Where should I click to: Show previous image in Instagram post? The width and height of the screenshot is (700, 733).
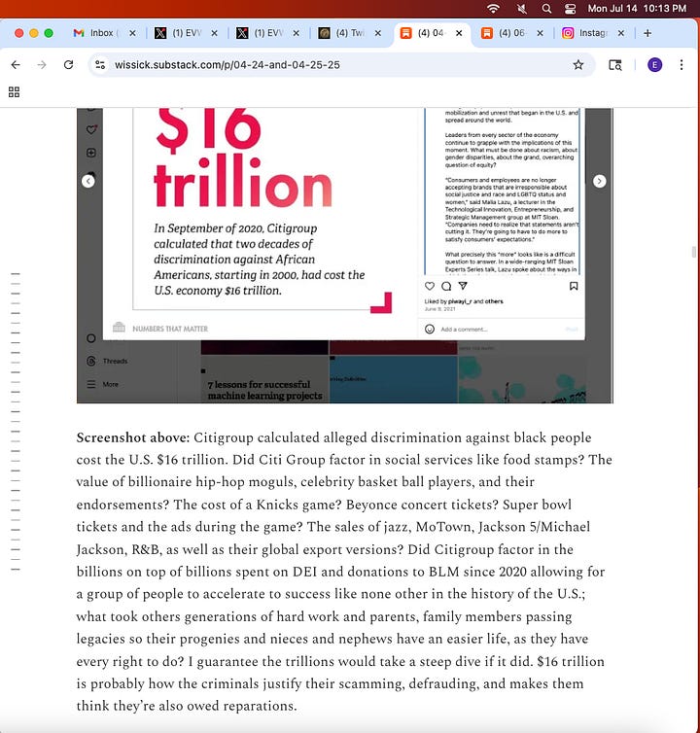[x=88, y=181]
